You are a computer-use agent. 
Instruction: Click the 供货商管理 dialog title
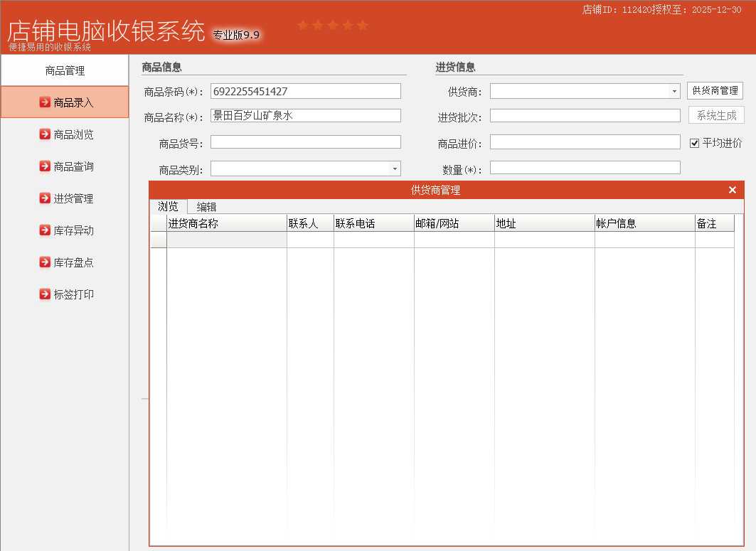(435, 190)
